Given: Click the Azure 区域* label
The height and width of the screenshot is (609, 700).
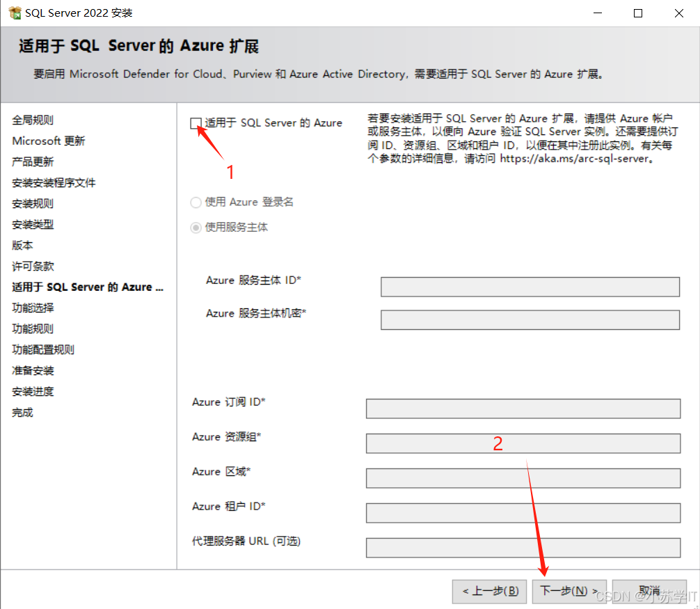Looking at the screenshot, I should pos(221,472).
